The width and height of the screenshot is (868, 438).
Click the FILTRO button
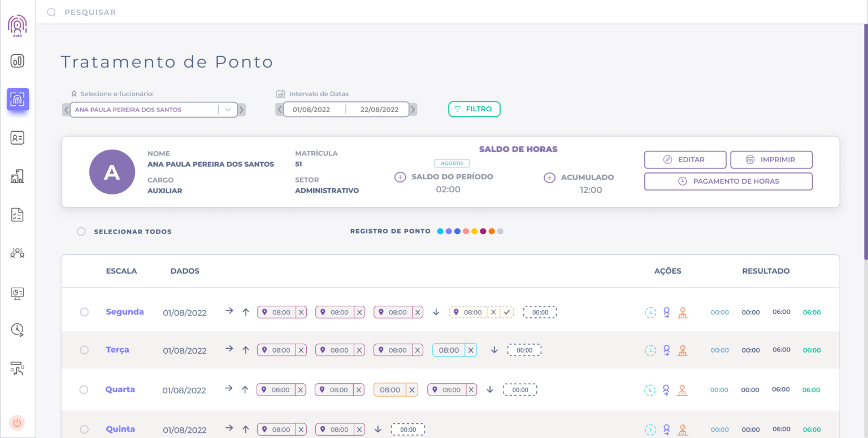click(474, 109)
